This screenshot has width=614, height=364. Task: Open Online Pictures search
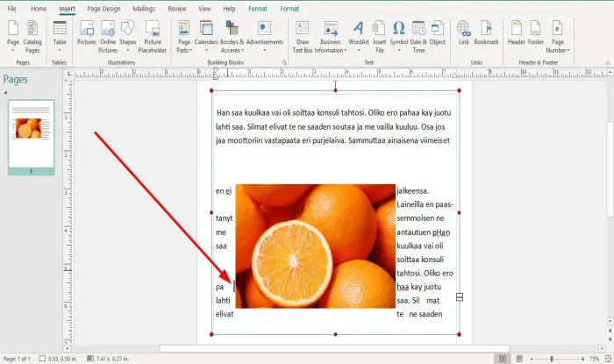pos(108,37)
